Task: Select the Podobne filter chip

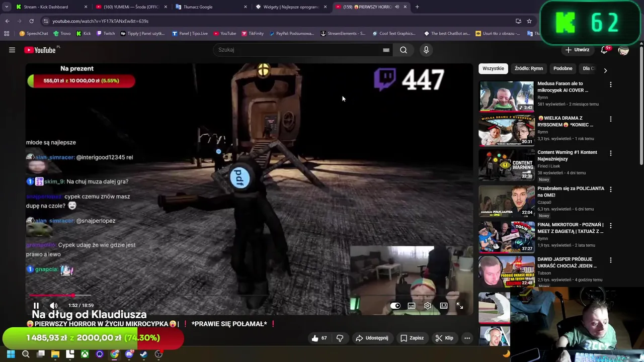Action: (562, 68)
